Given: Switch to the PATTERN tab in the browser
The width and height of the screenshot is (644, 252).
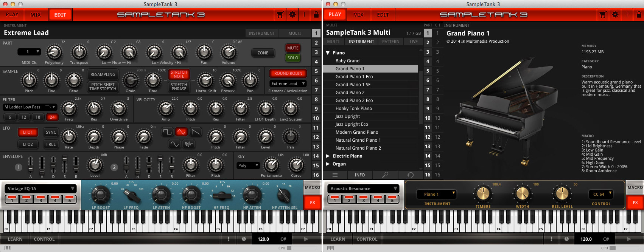Looking at the screenshot, I should [390, 42].
